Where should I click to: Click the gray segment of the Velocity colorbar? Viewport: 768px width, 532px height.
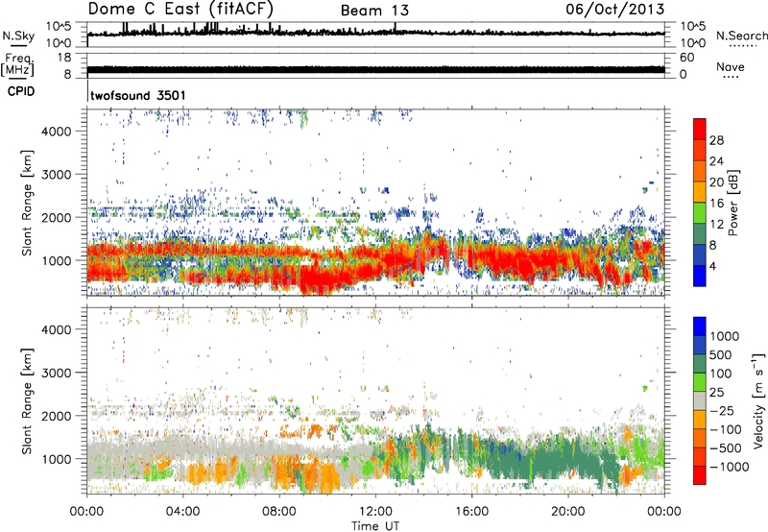pyautogui.click(x=700, y=401)
